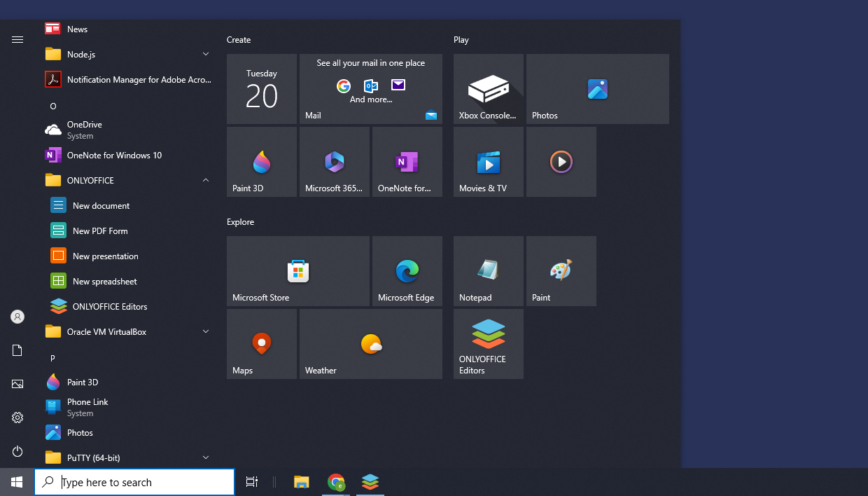Open the Notepad tile
The height and width of the screenshot is (496, 868).
coord(489,271)
